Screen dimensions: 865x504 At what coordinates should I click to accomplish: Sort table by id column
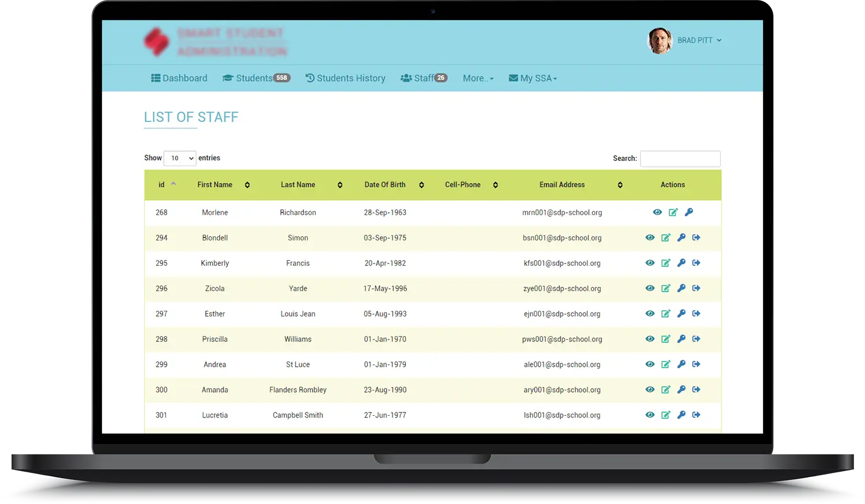(166, 185)
